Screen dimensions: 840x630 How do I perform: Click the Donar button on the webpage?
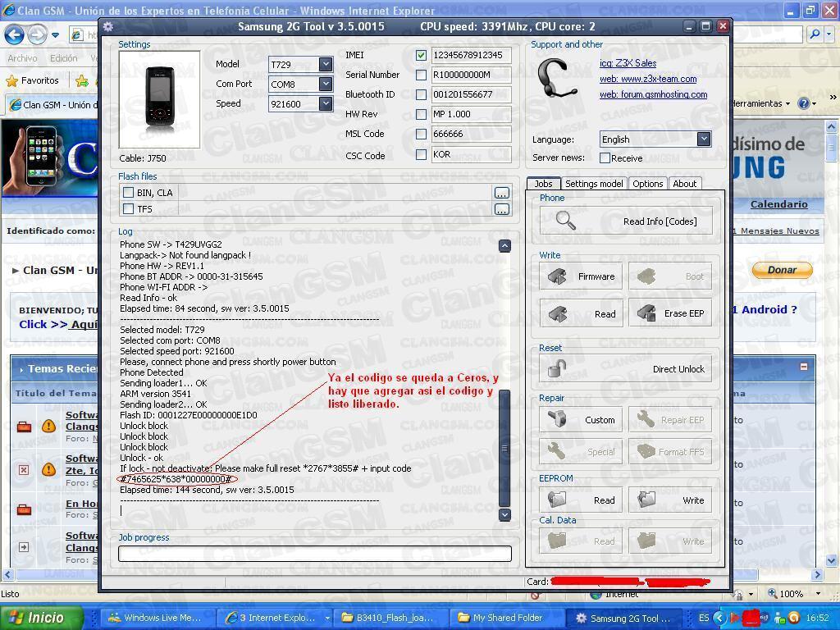(x=782, y=270)
